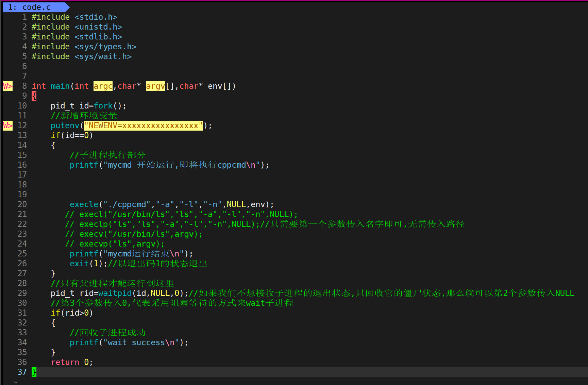Click the red opening brace on line 9

tap(34, 96)
